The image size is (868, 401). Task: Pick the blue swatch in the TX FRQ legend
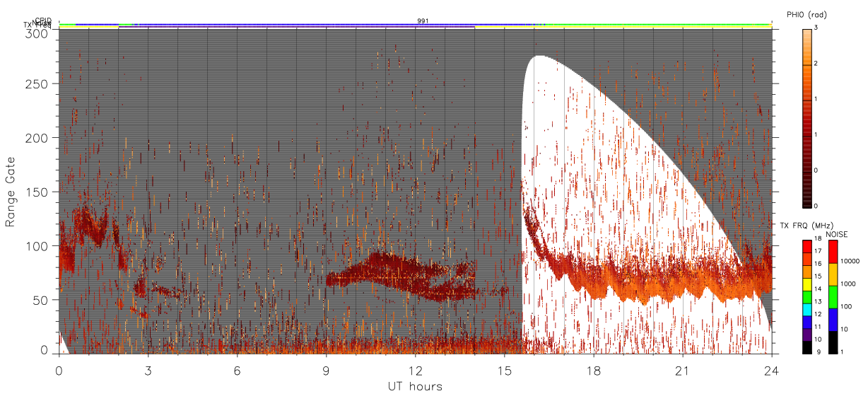pyautogui.click(x=807, y=321)
